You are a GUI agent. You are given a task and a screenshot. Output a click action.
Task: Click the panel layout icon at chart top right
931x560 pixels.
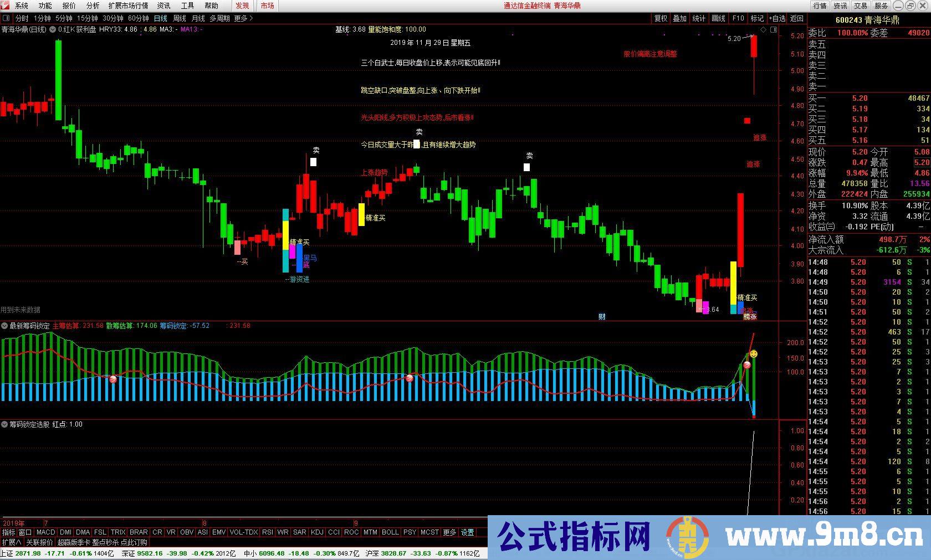[x=774, y=29]
